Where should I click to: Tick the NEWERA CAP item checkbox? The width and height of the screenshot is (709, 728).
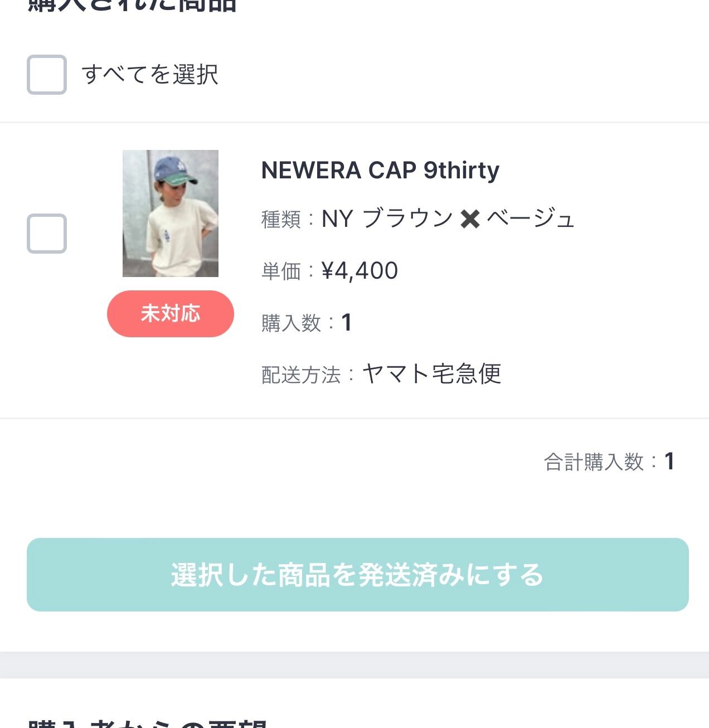pyautogui.click(x=47, y=234)
